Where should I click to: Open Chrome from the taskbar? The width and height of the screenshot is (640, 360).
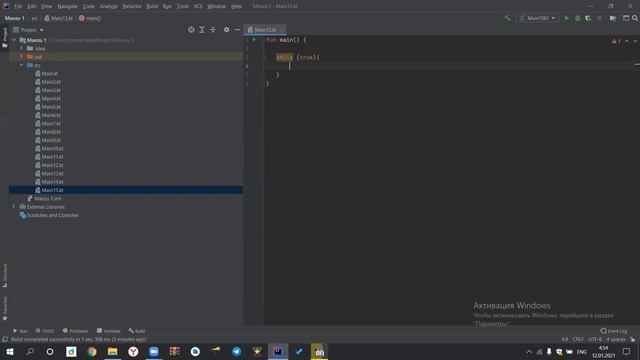point(92,351)
